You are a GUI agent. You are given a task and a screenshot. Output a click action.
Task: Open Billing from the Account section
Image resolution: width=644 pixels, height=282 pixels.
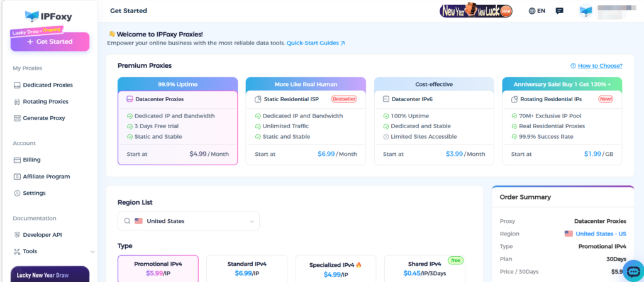click(31, 160)
